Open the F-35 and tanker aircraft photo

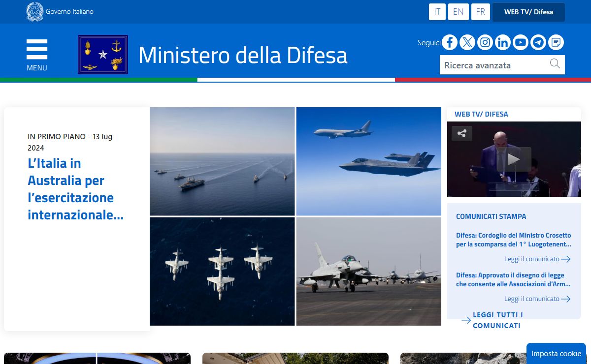369,161
